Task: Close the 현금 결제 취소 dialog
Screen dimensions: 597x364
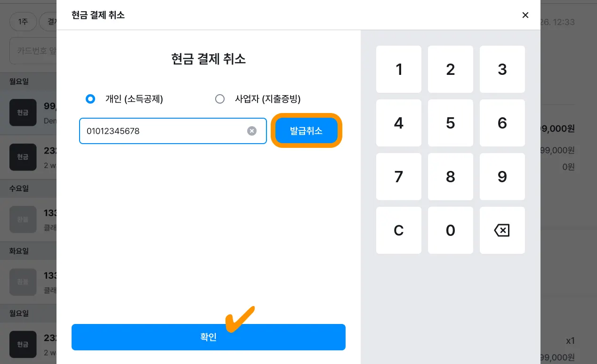Action: (525, 15)
